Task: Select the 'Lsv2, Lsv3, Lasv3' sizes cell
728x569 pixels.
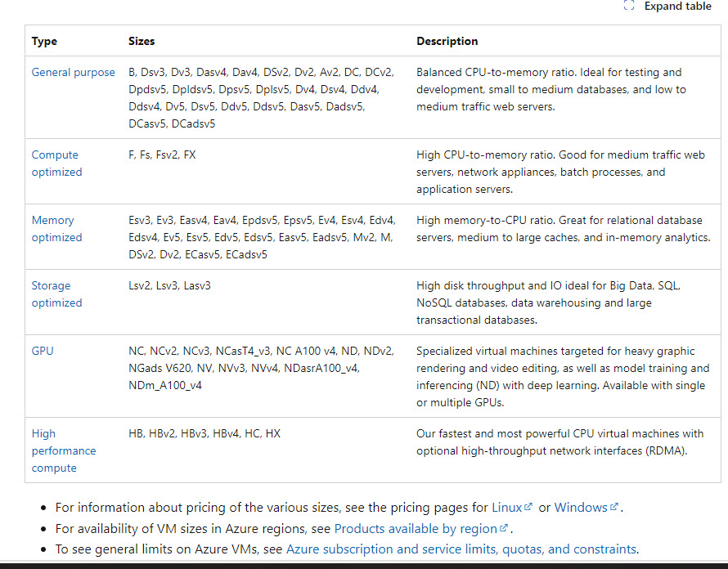Action: 169,286
